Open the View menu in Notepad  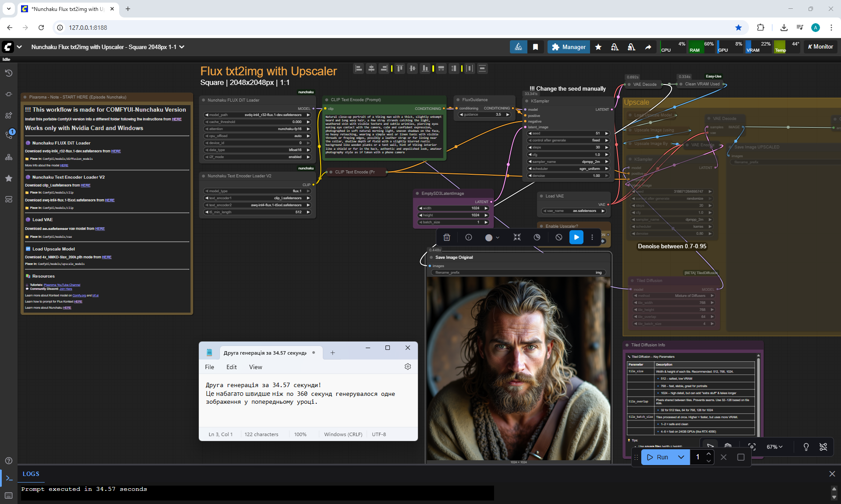coord(255,367)
